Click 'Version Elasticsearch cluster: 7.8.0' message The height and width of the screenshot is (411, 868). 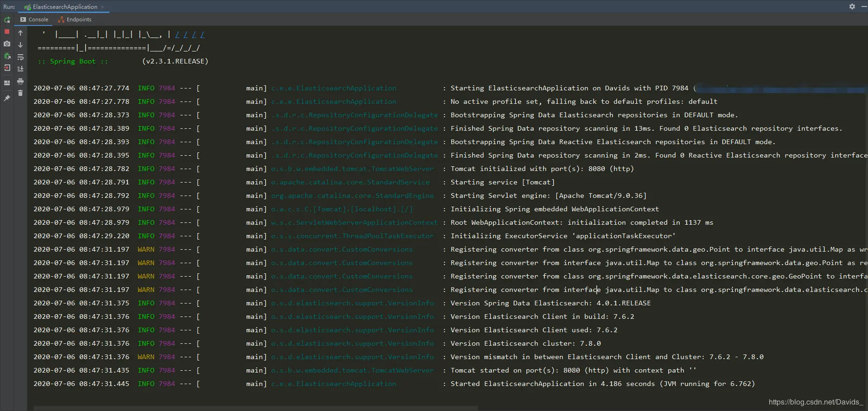point(526,343)
